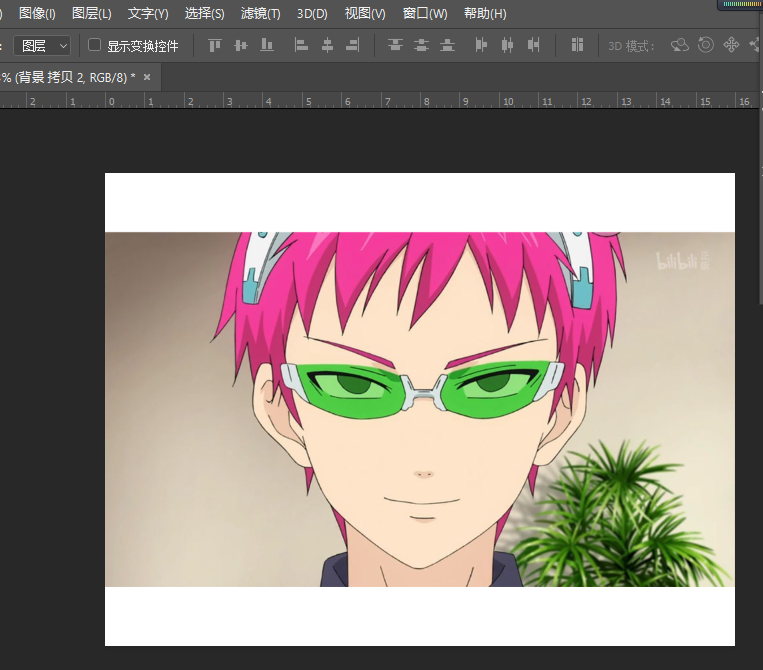Screen dimensions: 763x670
Task: Open the 窗口(W) menu
Action: (425, 14)
